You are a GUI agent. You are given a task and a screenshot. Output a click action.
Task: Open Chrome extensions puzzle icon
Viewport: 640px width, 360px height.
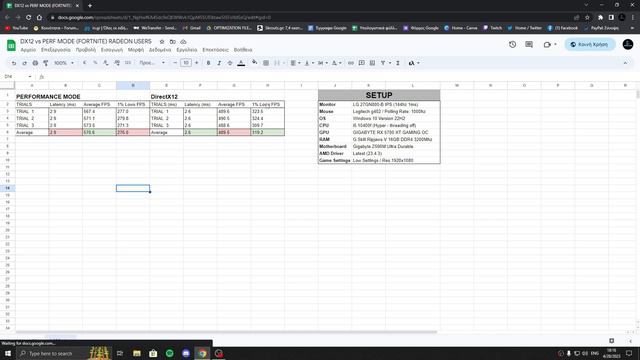600,18
